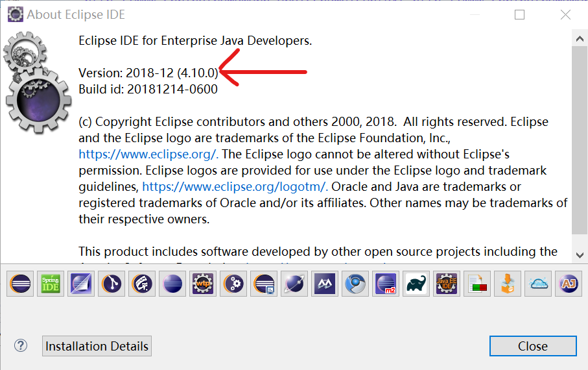Click the Eclipse icon in the title bar

[x=16, y=14]
